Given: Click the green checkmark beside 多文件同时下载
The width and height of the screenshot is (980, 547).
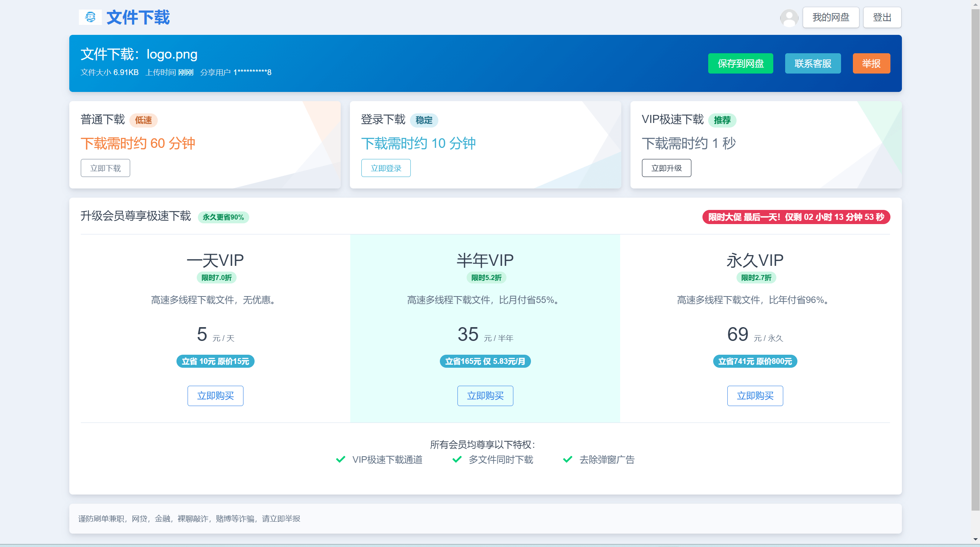Looking at the screenshot, I should point(457,459).
